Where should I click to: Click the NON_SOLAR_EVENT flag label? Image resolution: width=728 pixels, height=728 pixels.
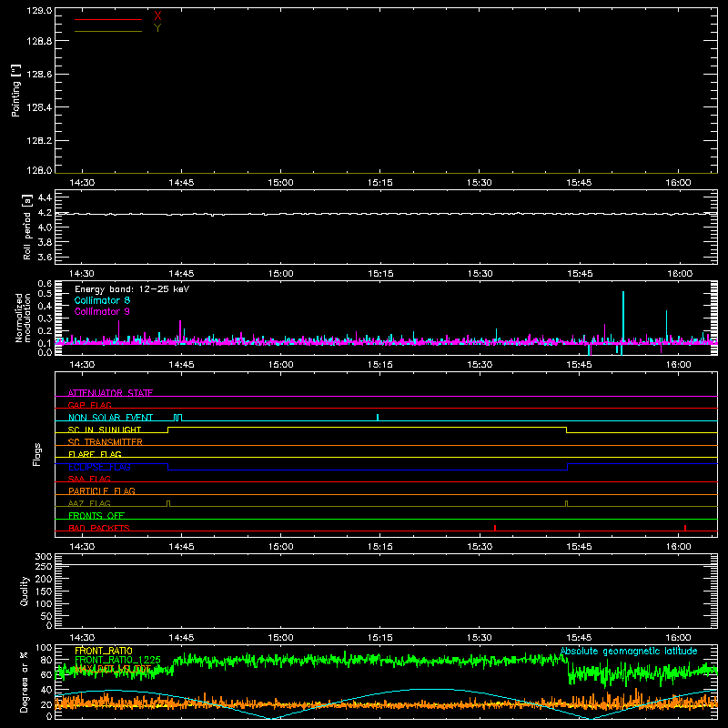pyautogui.click(x=110, y=418)
